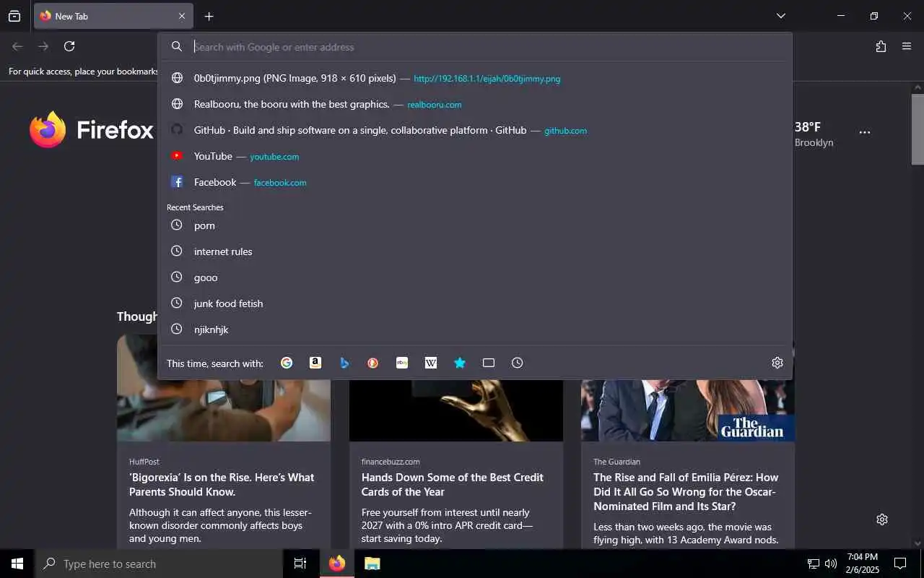Image resolution: width=924 pixels, height=578 pixels.
Task: Open the 'Bigorexia' Is on the Rise article
Action: coord(222,484)
